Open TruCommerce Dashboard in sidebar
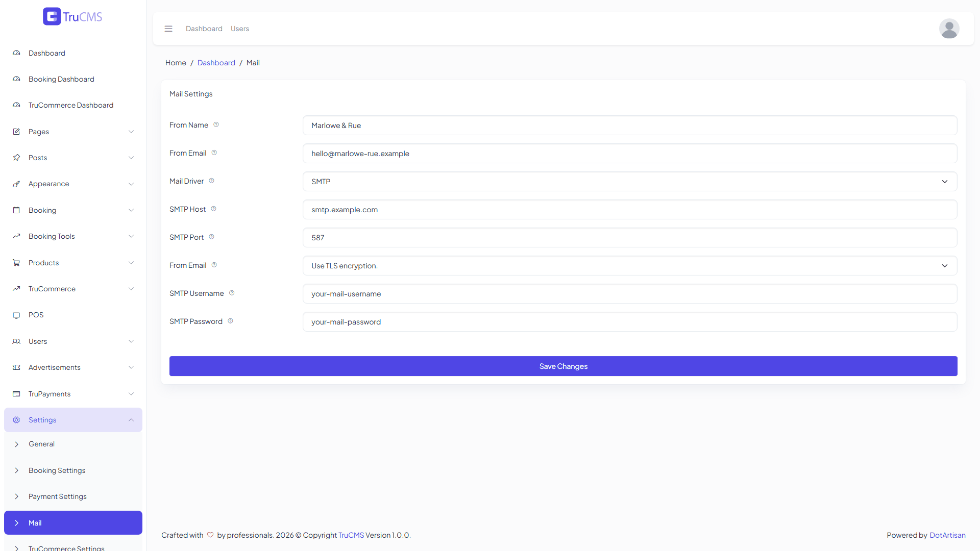This screenshot has height=551, width=980. [73, 105]
